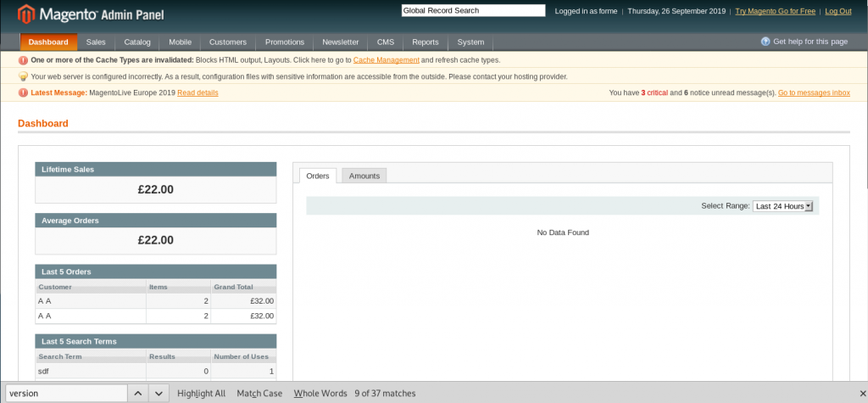Click the Last 5 Search Terms header
868x403 pixels.
coord(156,341)
